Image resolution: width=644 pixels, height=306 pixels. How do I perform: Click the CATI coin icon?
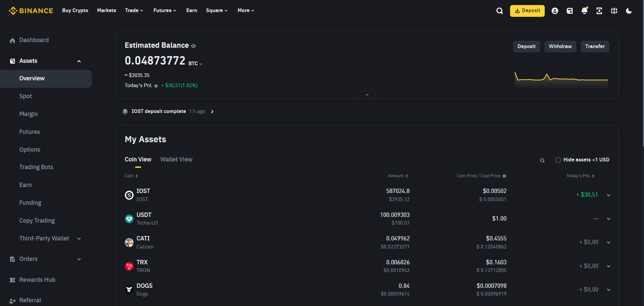129,242
